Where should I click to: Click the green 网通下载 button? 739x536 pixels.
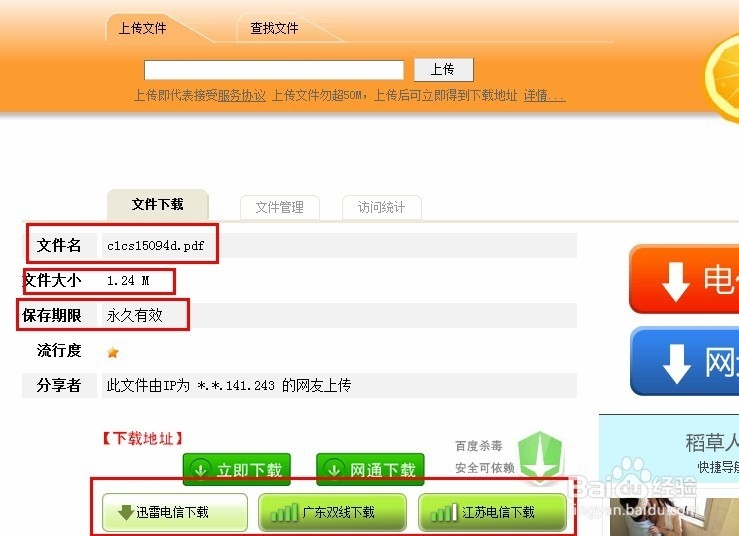(370, 469)
